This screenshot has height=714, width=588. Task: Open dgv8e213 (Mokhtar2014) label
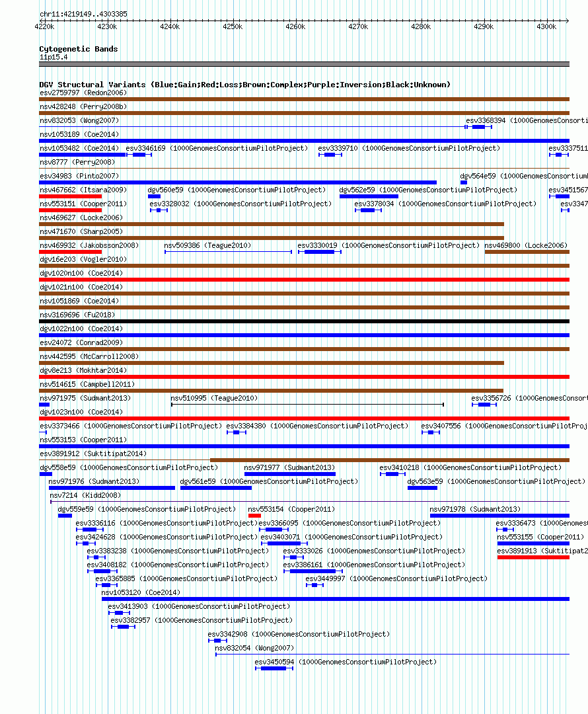tap(83, 371)
